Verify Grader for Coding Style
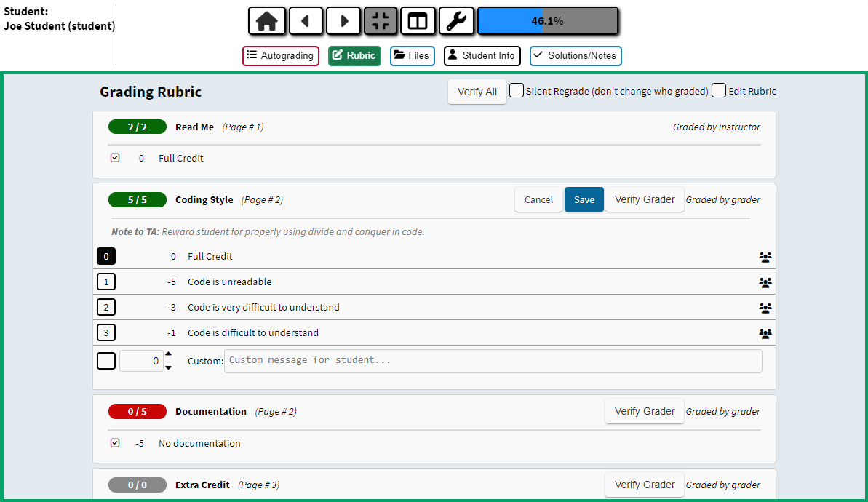 pyautogui.click(x=645, y=199)
